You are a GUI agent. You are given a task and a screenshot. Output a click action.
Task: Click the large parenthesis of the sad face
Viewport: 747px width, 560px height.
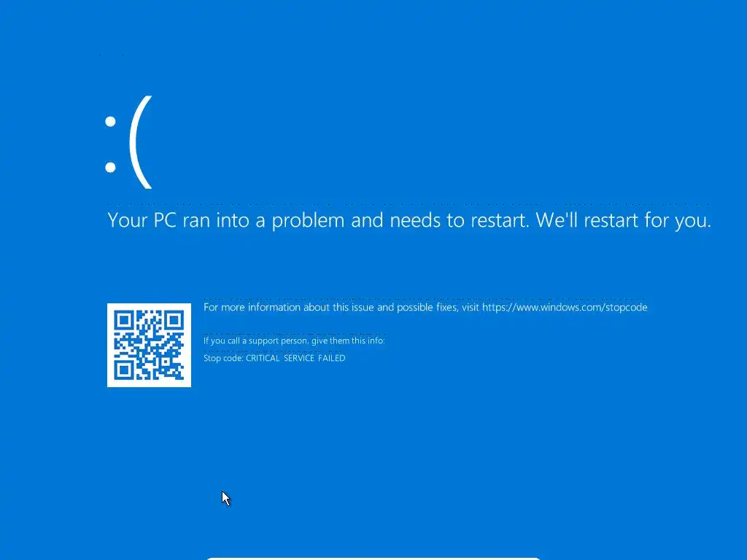141,142
